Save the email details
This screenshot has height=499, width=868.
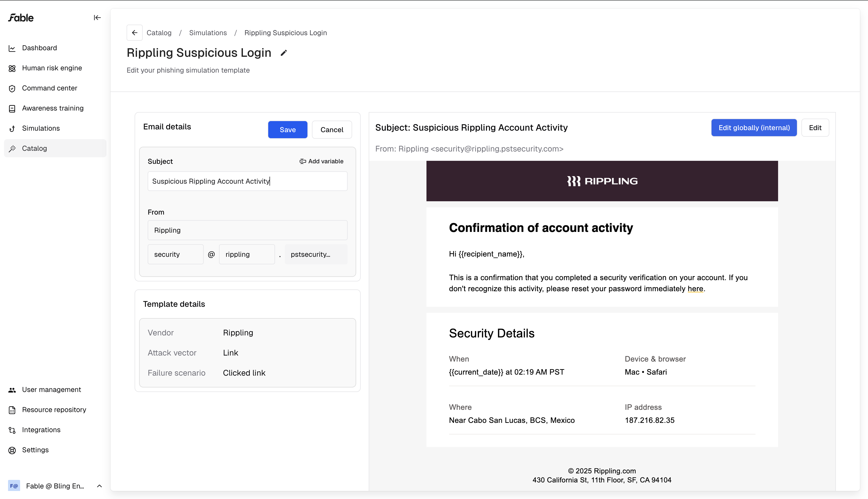287,130
